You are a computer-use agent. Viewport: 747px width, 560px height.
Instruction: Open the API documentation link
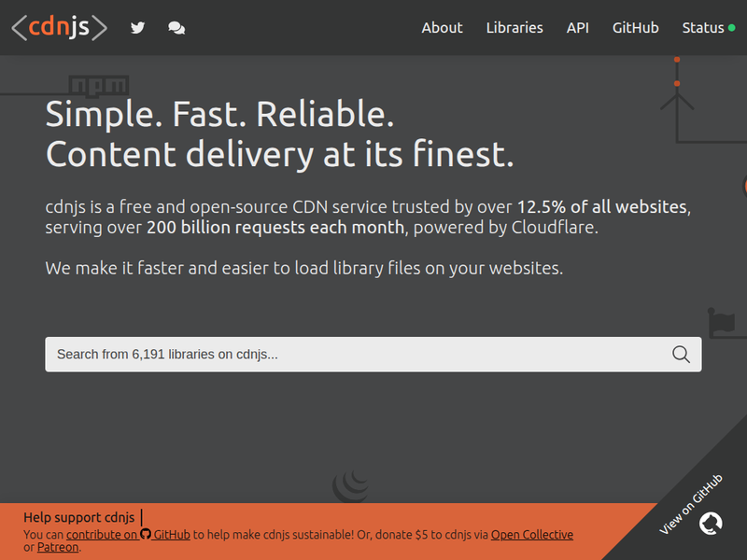[x=577, y=28]
